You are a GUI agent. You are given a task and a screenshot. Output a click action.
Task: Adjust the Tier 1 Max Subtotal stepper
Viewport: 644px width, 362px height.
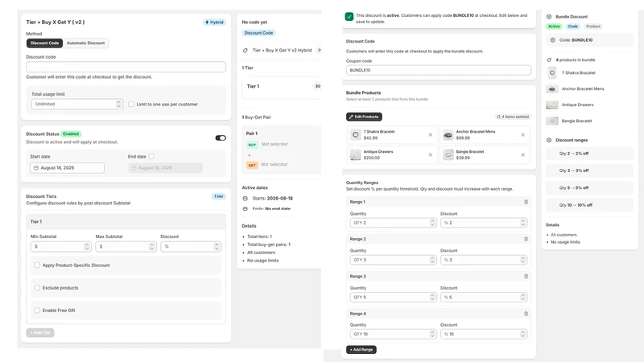pyautogui.click(x=151, y=246)
